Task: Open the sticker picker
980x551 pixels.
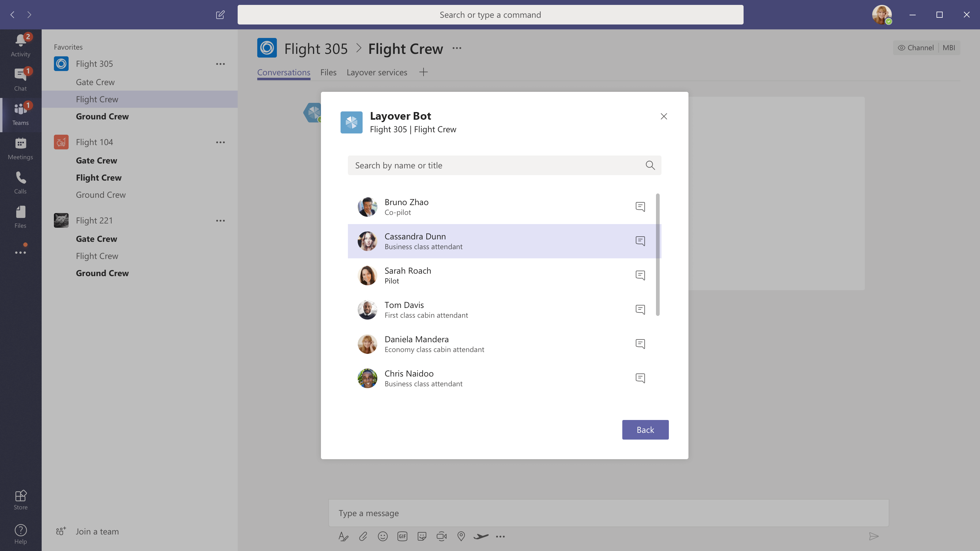Action: [422, 536]
